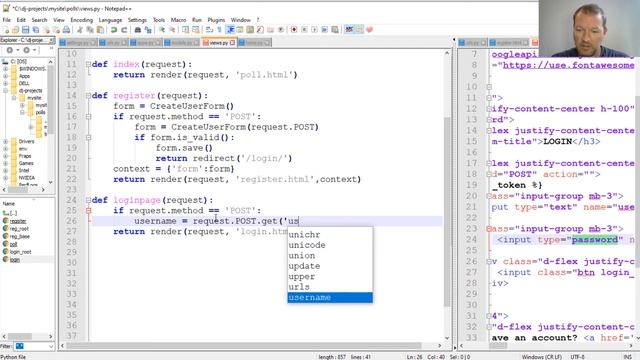The image size is (640, 360).
Task: Click the Replace toolbar icon
Action: tap(148, 30)
